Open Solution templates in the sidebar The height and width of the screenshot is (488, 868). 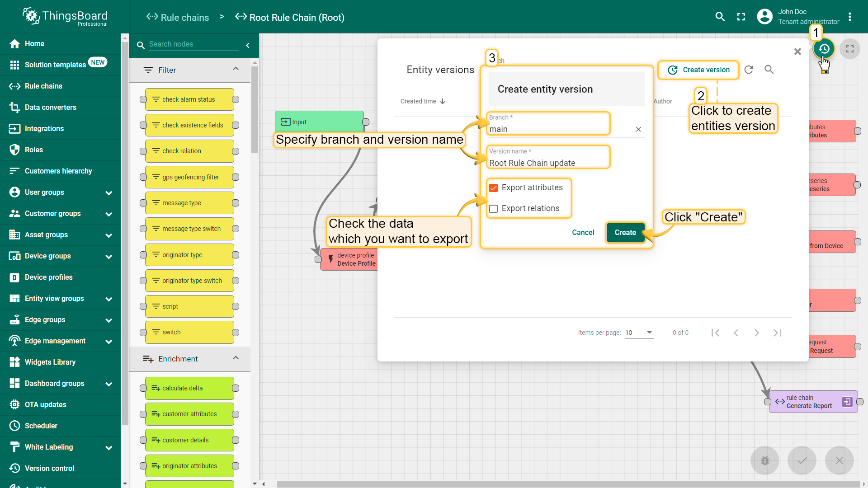61,65
